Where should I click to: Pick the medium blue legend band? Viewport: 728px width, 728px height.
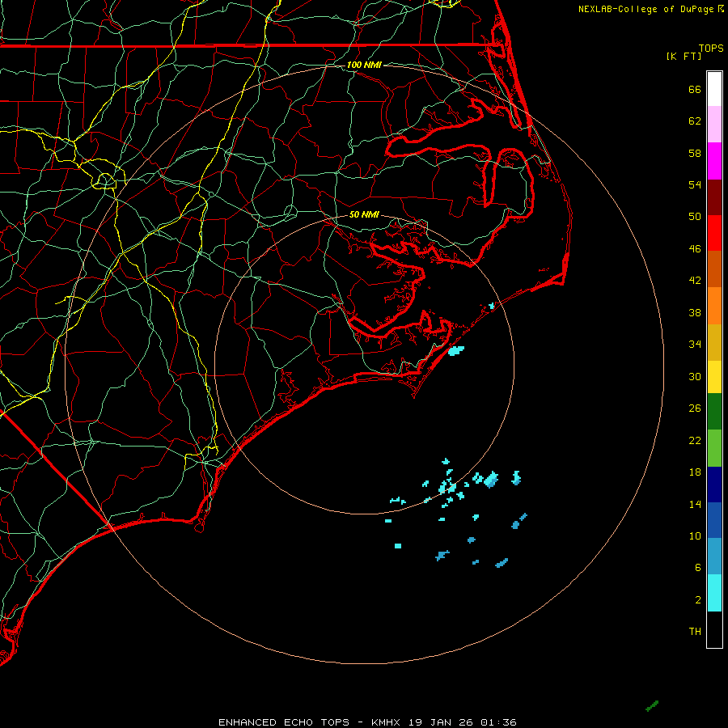click(714, 520)
